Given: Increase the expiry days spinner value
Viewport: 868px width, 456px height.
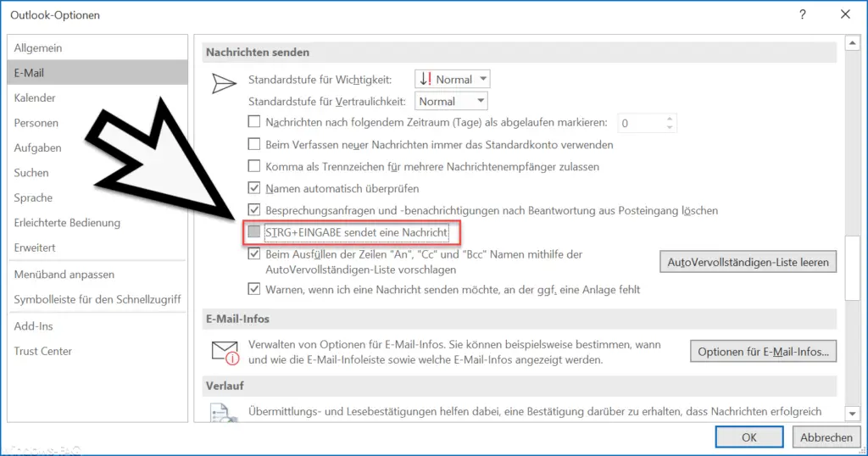Looking at the screenshot, I should (x=670, y=119).
